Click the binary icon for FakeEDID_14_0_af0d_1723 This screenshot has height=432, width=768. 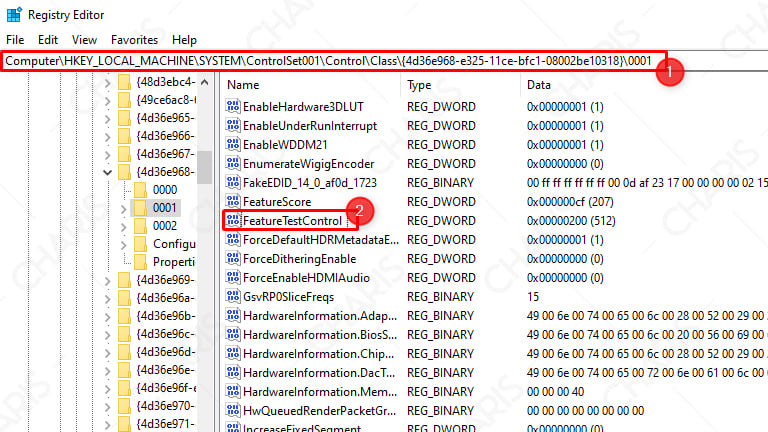[x=233, y=182]
